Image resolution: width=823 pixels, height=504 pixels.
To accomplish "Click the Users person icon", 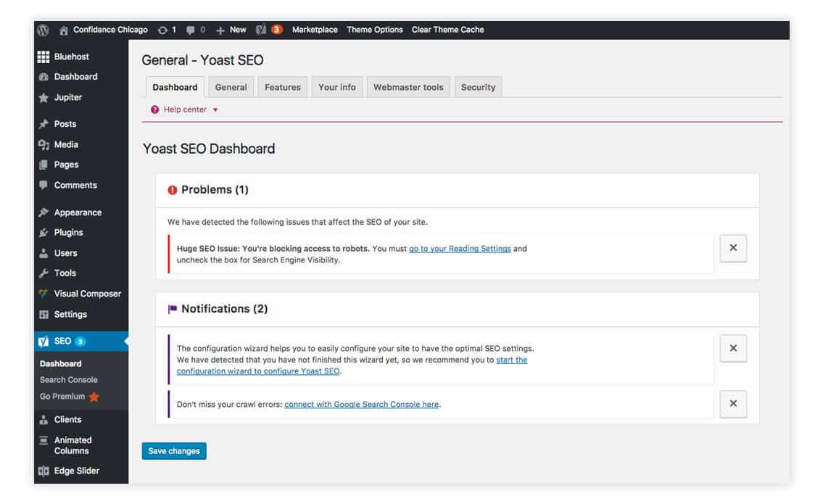I will (44, 253).
